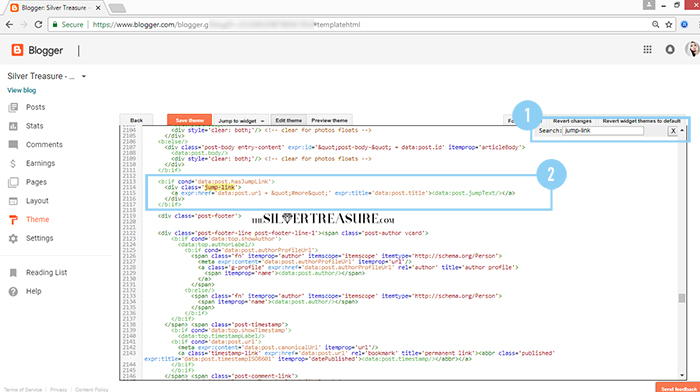Click the Secure padlock icon
700x392 pixels.
[x=55, y=25]
